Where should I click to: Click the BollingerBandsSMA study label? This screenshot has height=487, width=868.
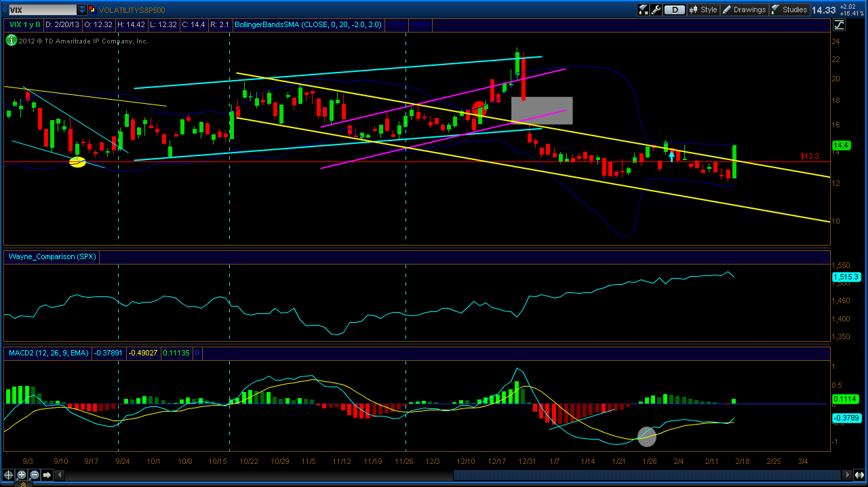tap(309, 24)
